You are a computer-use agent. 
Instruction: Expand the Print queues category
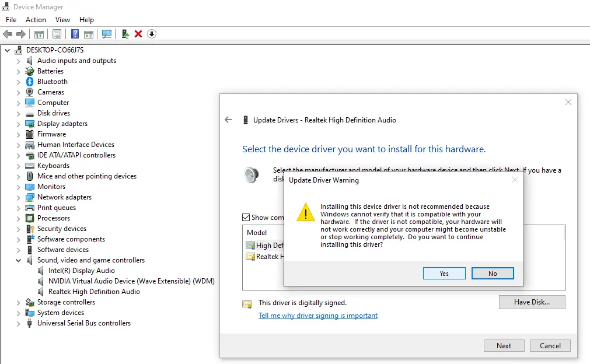pos(18,208)
